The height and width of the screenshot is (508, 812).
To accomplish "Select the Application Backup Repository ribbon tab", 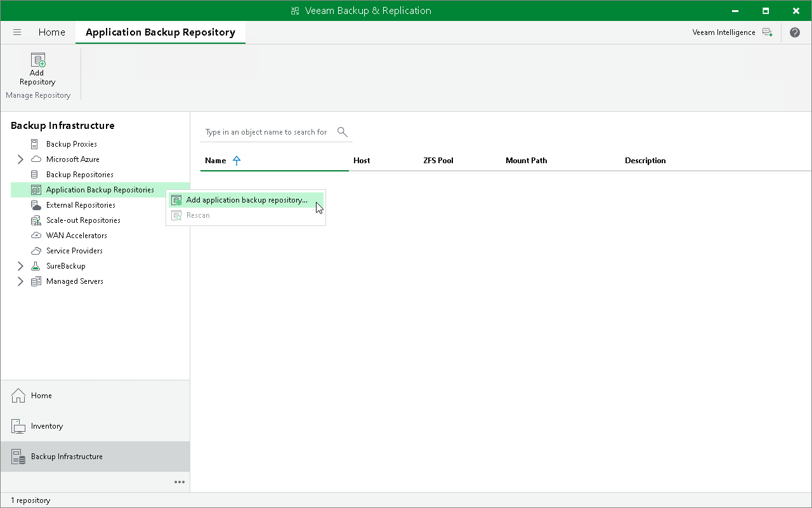I will (x=160, y=32).
